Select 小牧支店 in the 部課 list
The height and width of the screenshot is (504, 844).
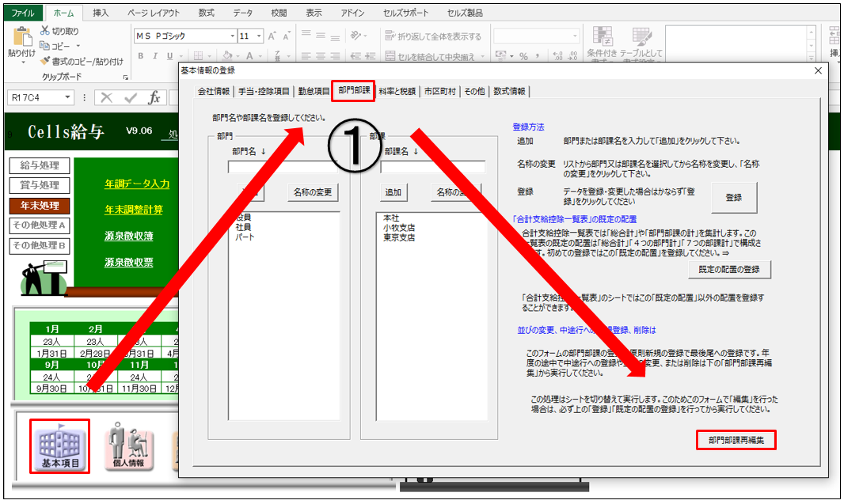(399, 228)
